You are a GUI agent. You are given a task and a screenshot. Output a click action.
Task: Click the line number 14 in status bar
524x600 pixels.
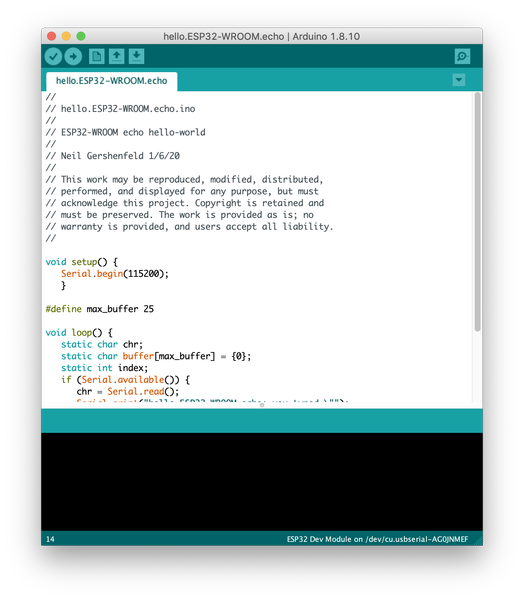click(50, 539)
